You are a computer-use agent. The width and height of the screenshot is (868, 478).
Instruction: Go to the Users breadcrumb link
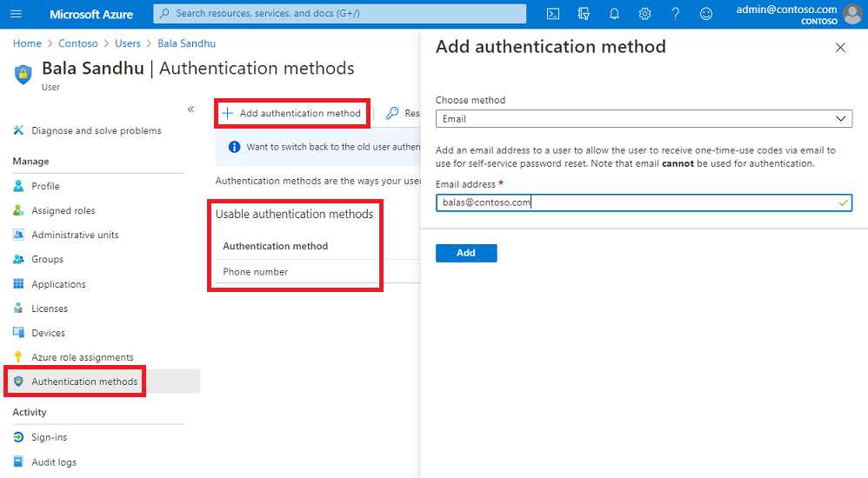pyautogui.click(x=128, y=43)
